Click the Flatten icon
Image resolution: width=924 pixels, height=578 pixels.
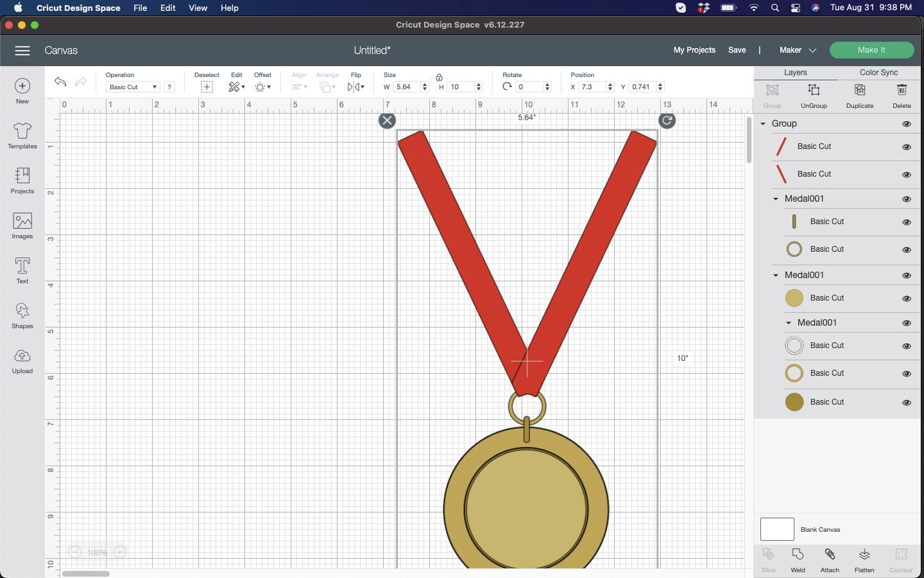pos(863,559)
